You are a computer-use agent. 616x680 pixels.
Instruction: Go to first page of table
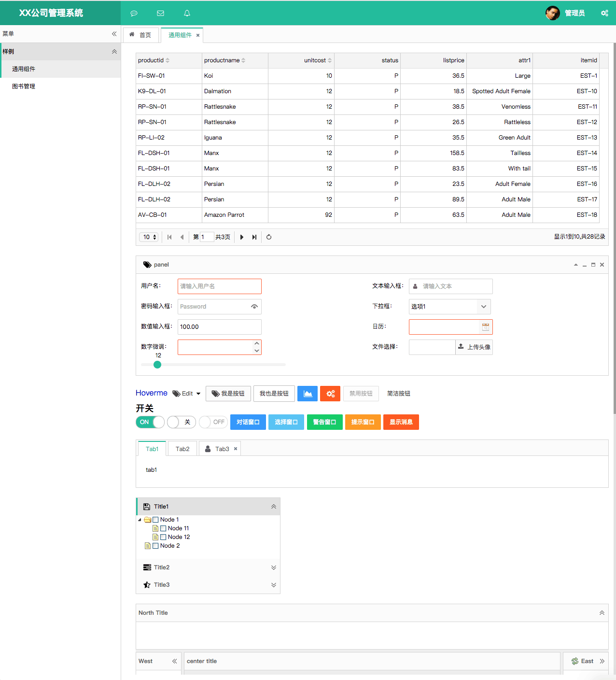pos(169,237)
